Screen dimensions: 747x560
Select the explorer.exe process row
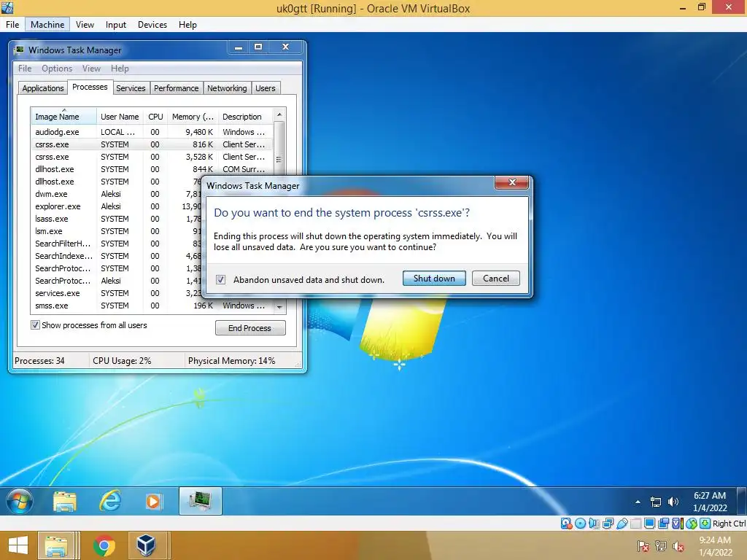tap(117, 206)
